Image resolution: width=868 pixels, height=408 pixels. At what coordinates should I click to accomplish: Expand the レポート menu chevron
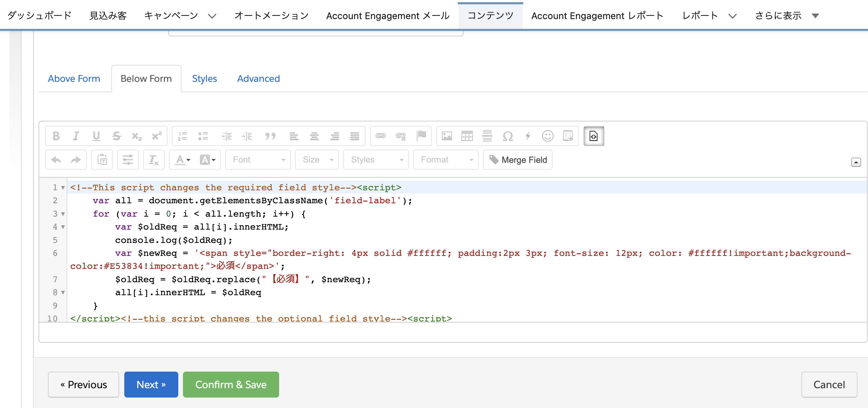732,16
